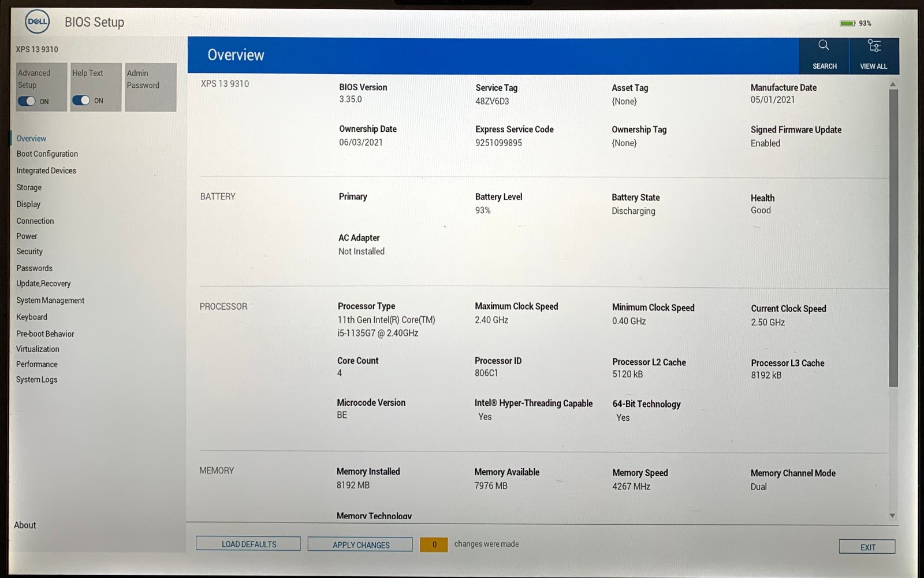
Task: Open the Search magnifier icon
Action: 824,45
